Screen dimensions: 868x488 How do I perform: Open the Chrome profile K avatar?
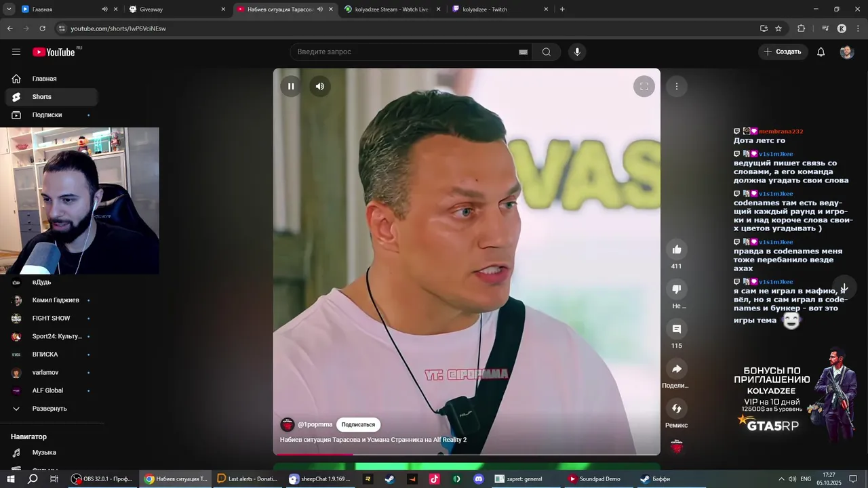[842, 28]
